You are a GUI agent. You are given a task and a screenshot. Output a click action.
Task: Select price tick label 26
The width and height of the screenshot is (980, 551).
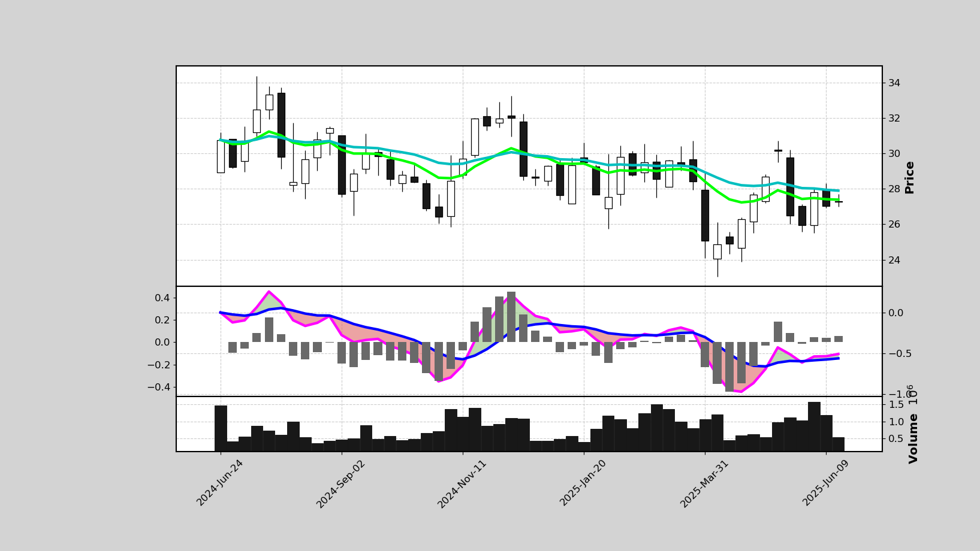(x=894, y=224)
